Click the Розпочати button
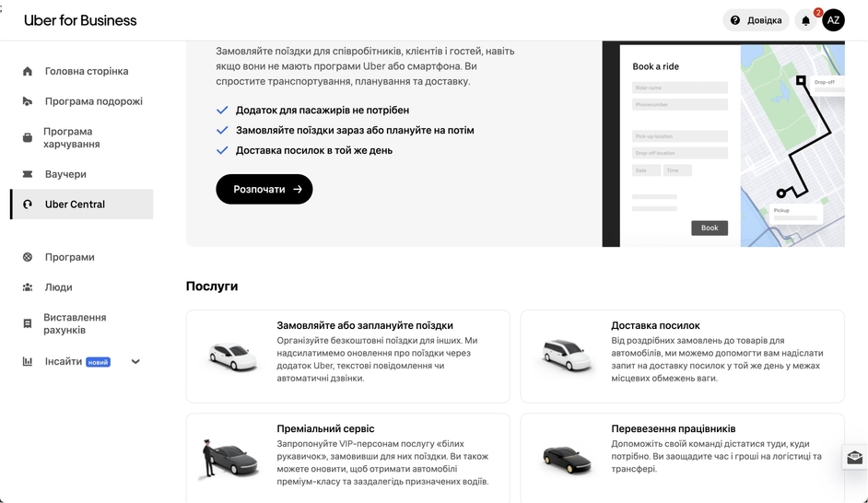 (264, 189)
